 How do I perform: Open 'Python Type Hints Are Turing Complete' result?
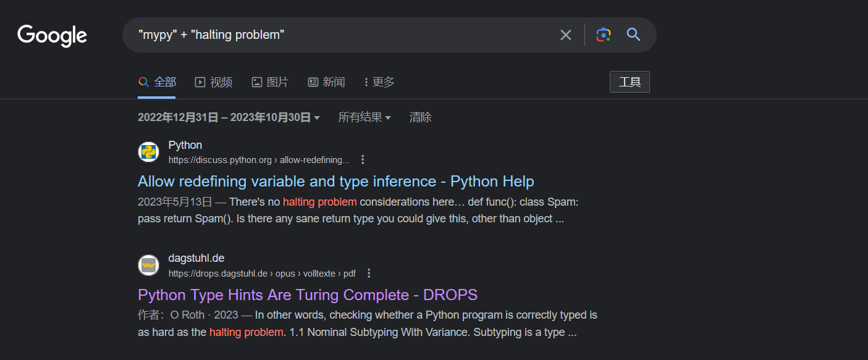pyautogui.click(x=308, y=295)
